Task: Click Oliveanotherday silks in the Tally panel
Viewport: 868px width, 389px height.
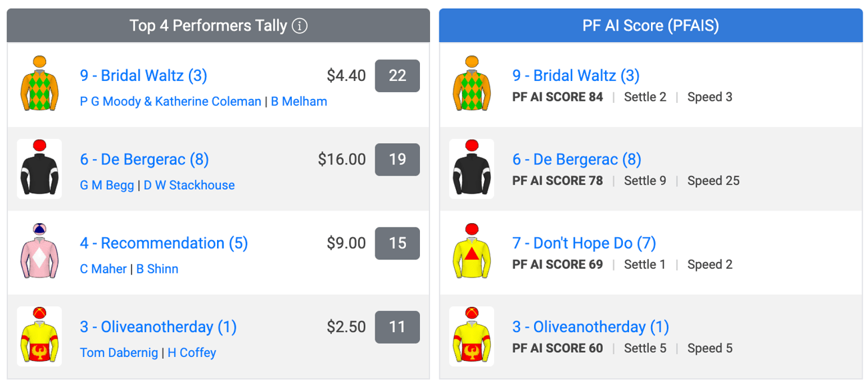Action: click(x=39, y=336)
